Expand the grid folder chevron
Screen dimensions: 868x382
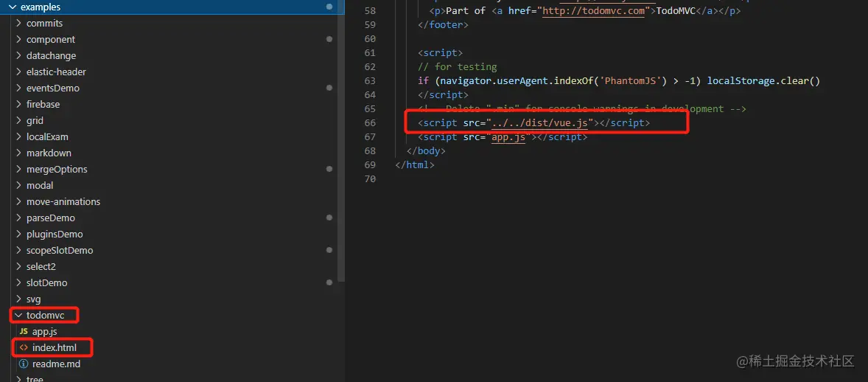point(19,120)
